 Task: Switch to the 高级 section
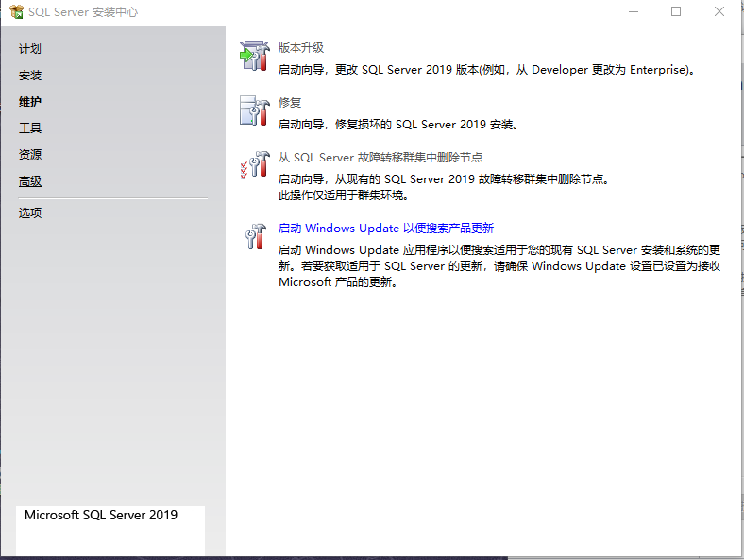(x=30, y=181)
